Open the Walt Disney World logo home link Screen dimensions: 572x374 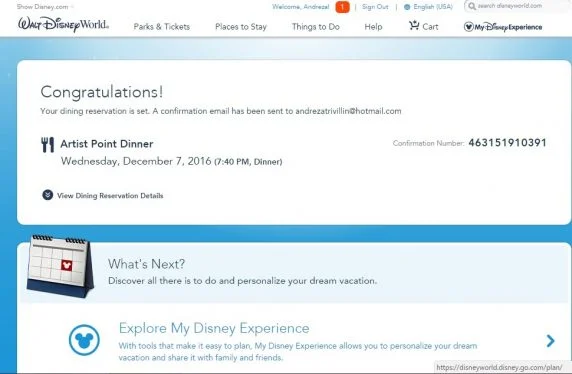[x=63, y=24]
